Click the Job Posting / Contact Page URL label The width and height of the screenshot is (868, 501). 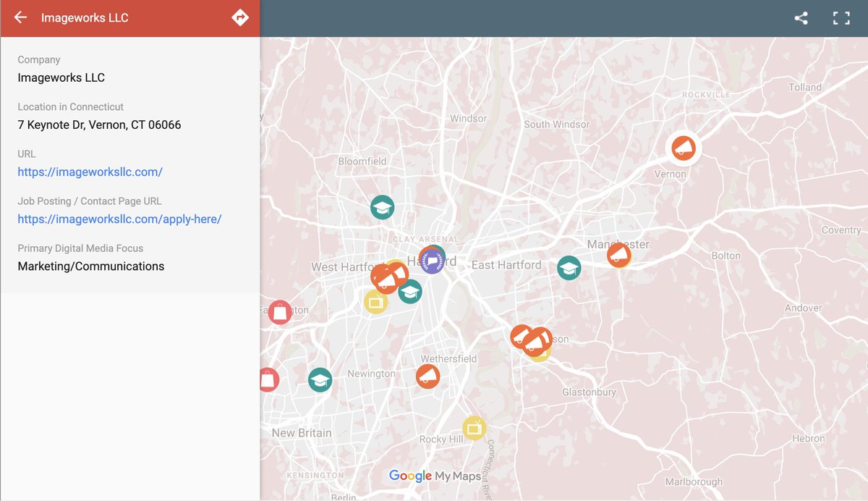90,201
